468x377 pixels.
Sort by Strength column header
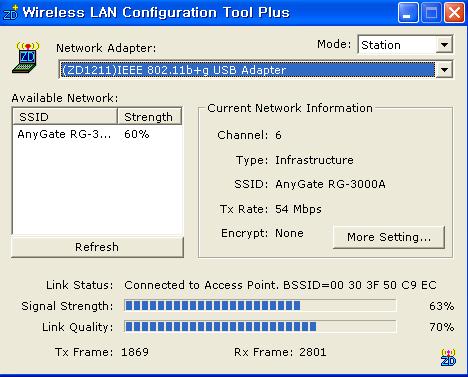point(149,117)
